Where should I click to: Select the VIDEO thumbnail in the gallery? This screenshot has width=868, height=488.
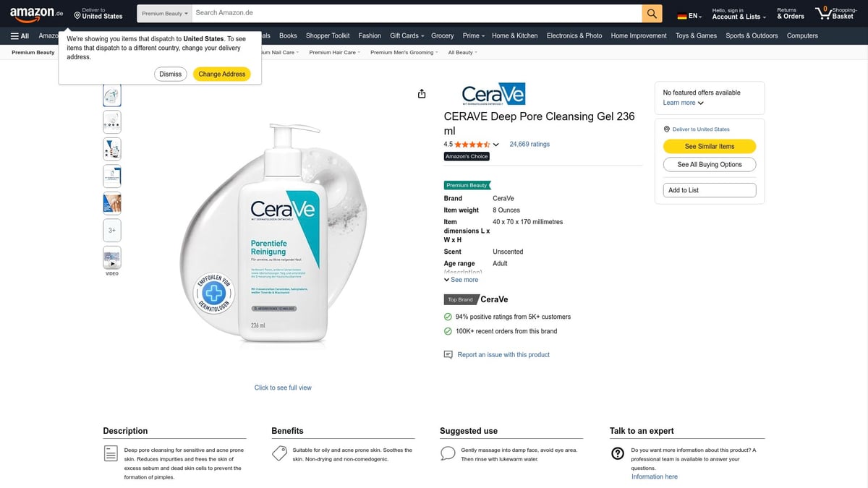[111, 258]
